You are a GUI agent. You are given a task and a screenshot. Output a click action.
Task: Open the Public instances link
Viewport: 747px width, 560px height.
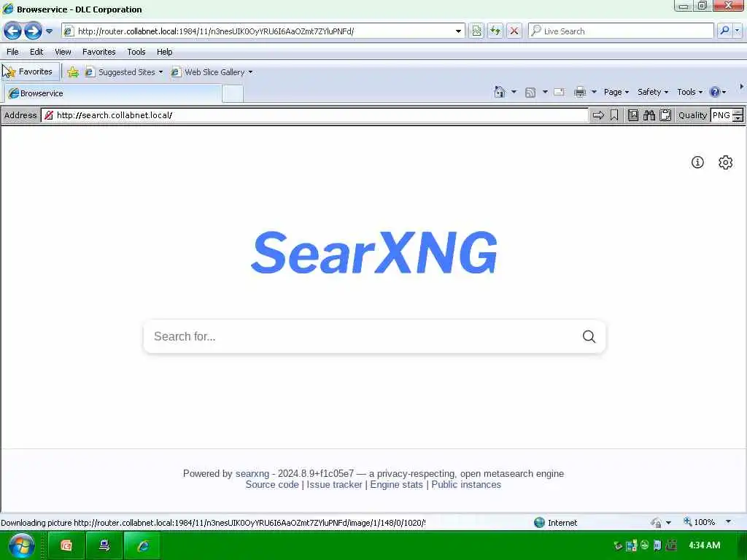pyautogui.click(x=466, y=485)
